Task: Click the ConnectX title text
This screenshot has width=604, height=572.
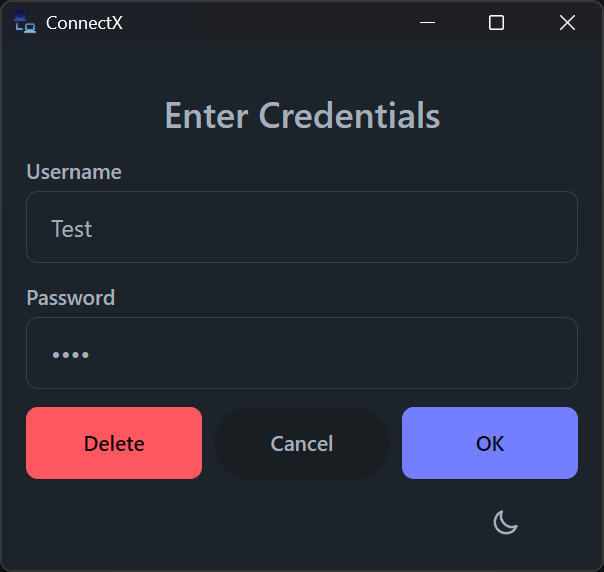Action: coord(84,23)
